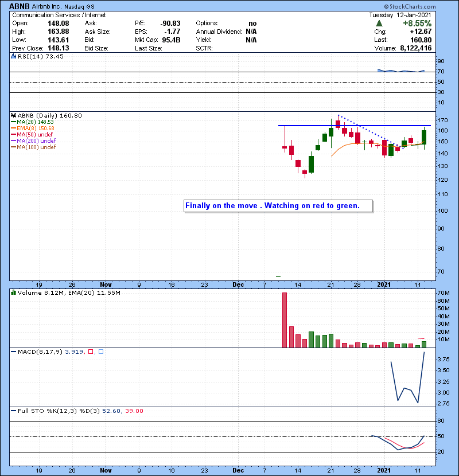Click the Communication Services / Internet sector label
This screenshot has height=476, width=459.
tap(59, 15)
